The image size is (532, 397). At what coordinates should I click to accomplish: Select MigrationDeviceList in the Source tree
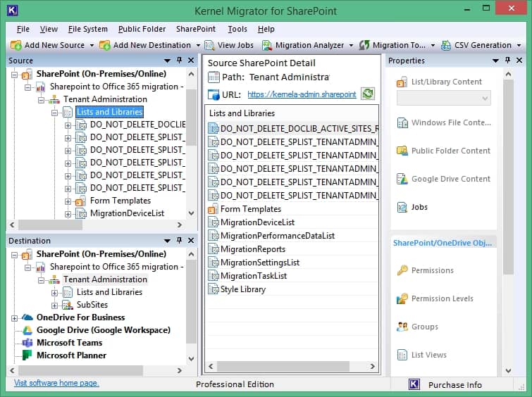[x=127, y=213]
